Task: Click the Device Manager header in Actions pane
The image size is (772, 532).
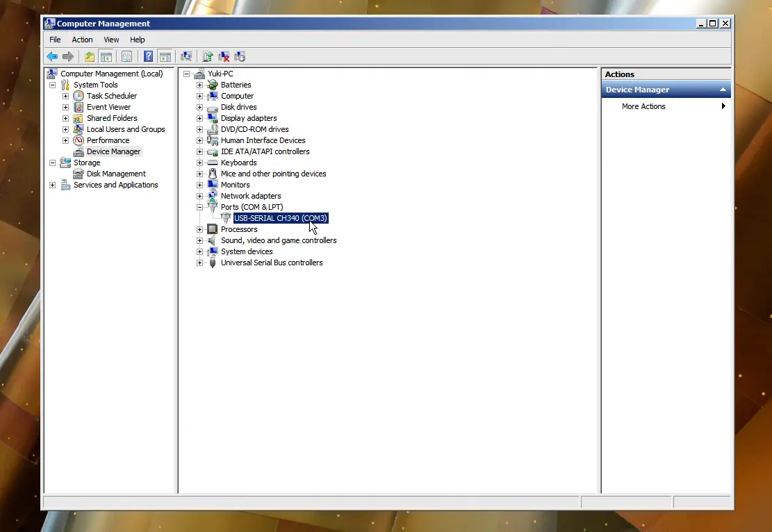Action: pyautogui.click(x=666, y=90)
